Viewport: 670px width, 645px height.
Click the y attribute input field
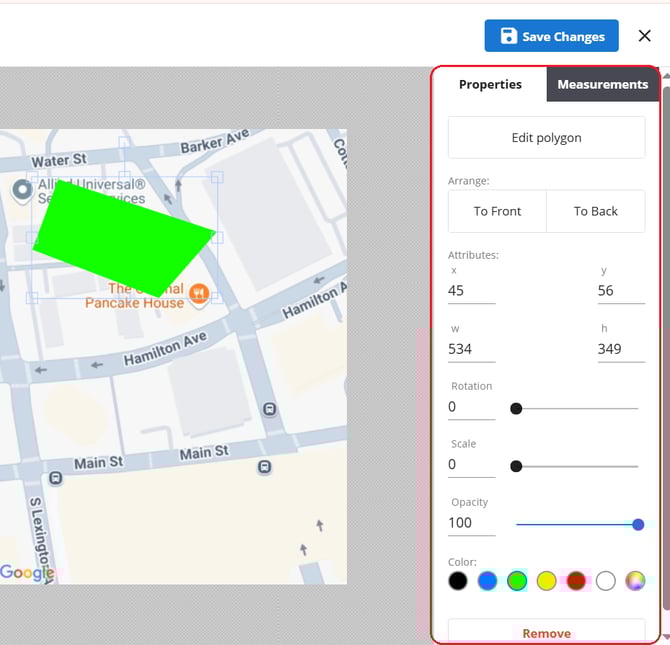point(620,291)
